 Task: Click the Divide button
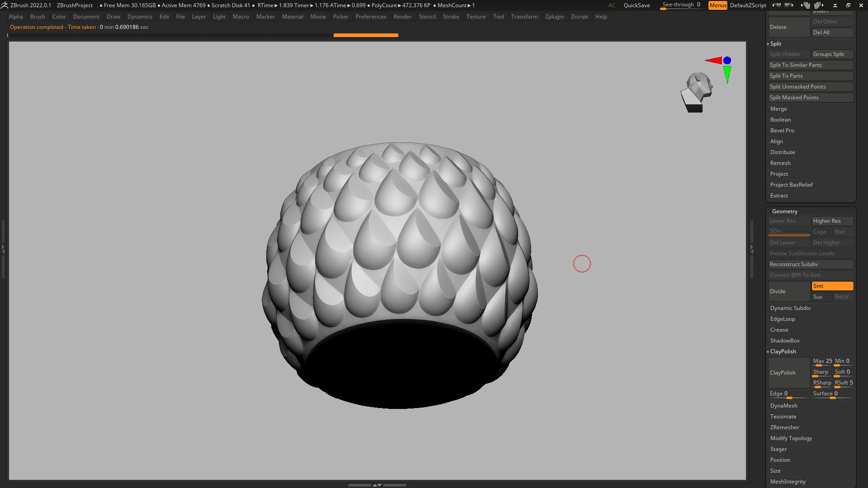point(789,291)
